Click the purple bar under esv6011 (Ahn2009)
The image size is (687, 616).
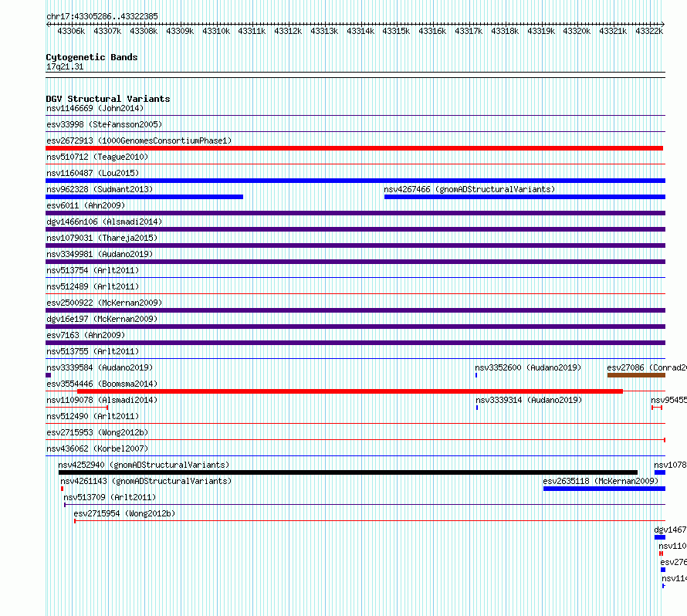(355, 213)
